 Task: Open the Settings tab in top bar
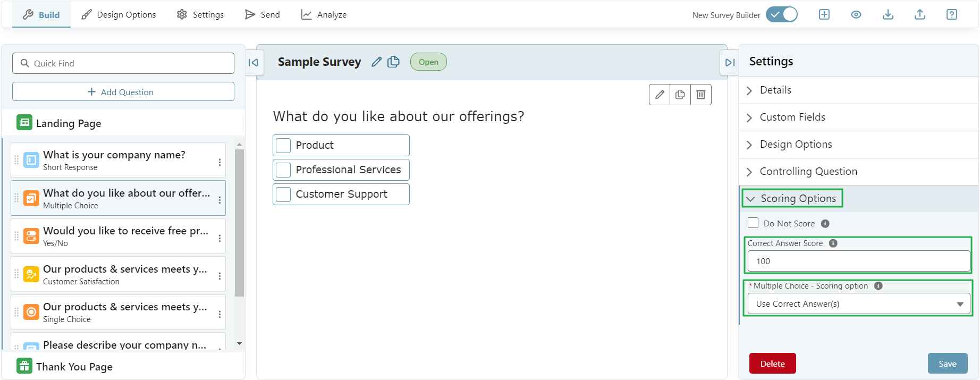click(x=200, y=15)
